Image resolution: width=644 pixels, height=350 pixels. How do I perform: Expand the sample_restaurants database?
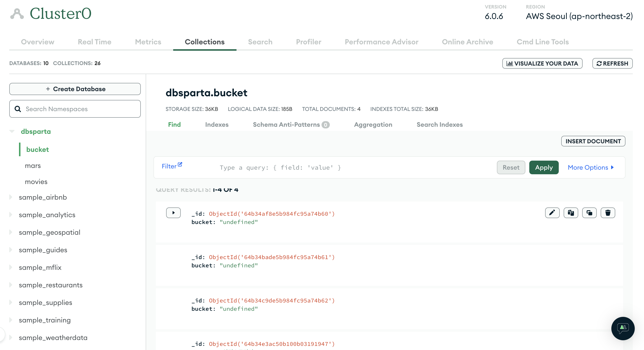point(11,285)
